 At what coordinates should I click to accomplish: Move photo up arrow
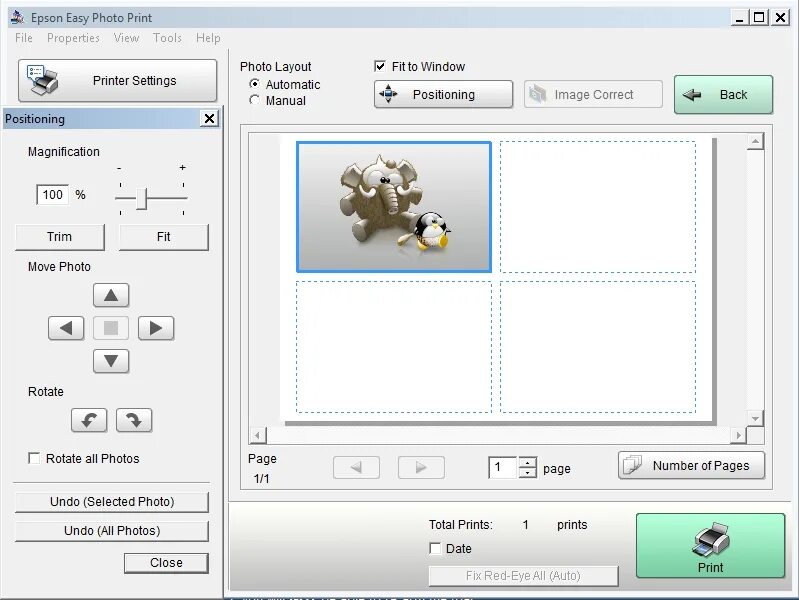[x=111, y=295]
